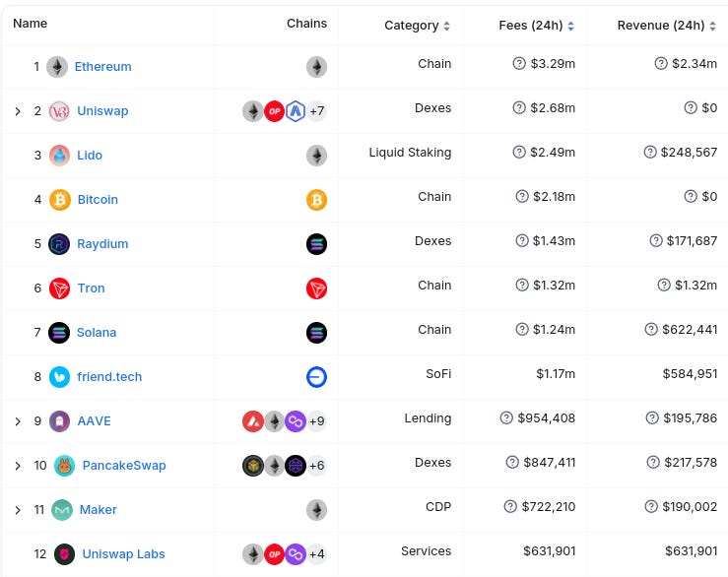Open the Uniswap protocol link
This screenshot has height=577, width=728.
click(x=102, y=111)
